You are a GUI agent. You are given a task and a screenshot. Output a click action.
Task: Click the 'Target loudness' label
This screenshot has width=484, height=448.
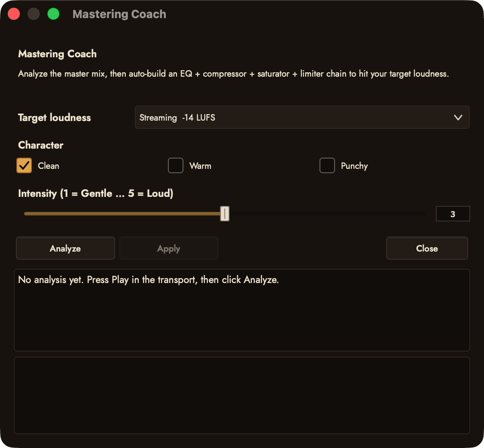55,118
